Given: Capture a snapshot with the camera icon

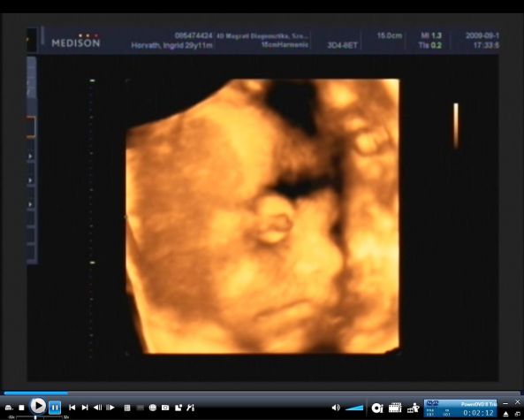Looking at the screenshot, I should pyautogui.click(x=165, y=408).
